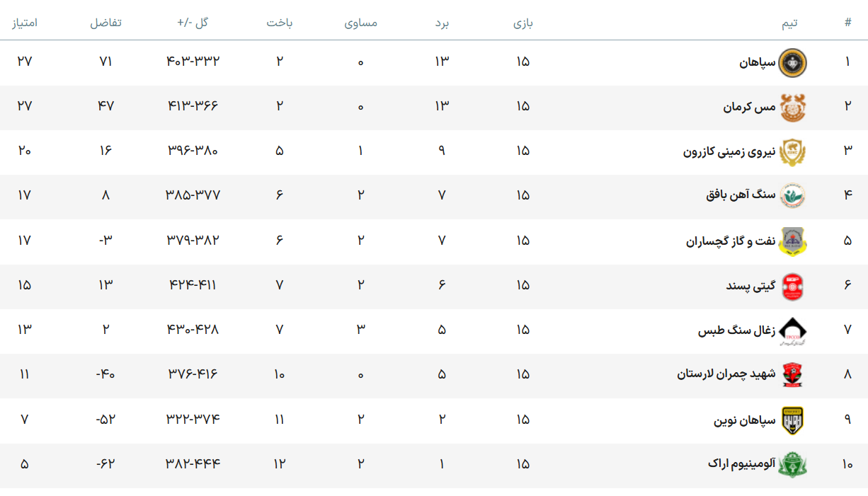Click the red گیتی پسند logo
This screenshot has width=868, height=496.
[793, 287]
